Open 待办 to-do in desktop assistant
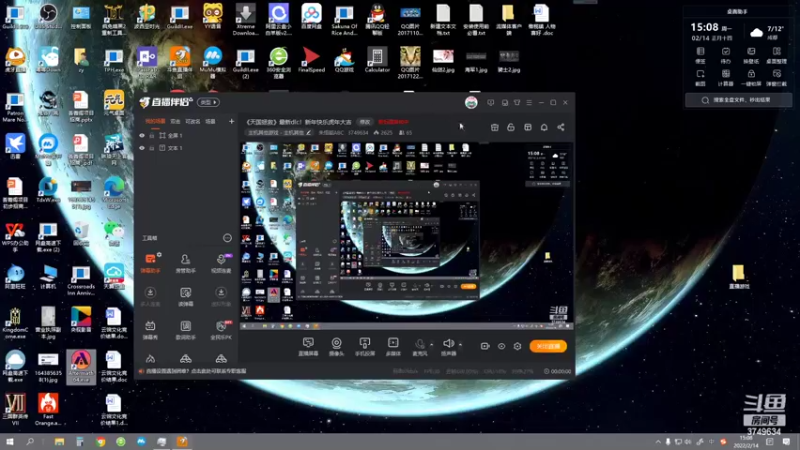 pos(726,55)
